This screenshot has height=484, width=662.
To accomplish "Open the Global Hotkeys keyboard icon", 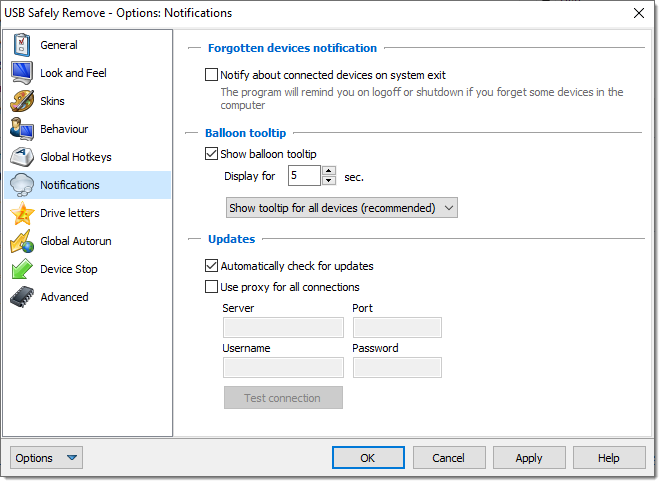I will click(x=21, y=157).
